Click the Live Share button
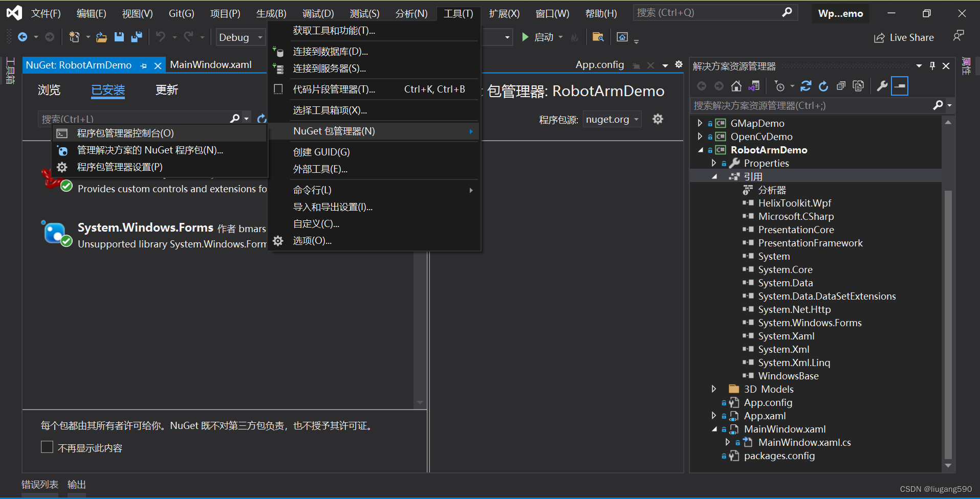Screen dimensions: 980x499 click(x=904, y=37)
